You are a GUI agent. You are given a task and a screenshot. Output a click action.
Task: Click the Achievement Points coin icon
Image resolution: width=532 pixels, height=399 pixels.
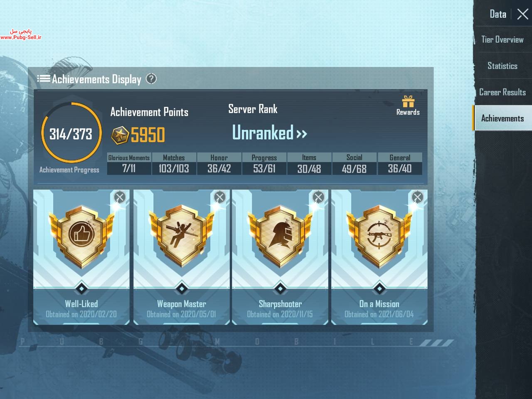(120, 135)
